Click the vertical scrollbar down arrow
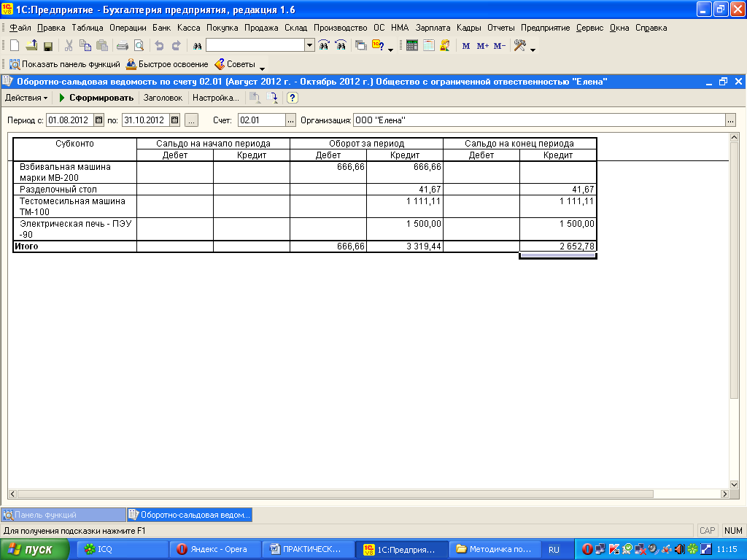The width and height of the screenshot is (747, 560). pyautogui.click(x=734, y=484)
